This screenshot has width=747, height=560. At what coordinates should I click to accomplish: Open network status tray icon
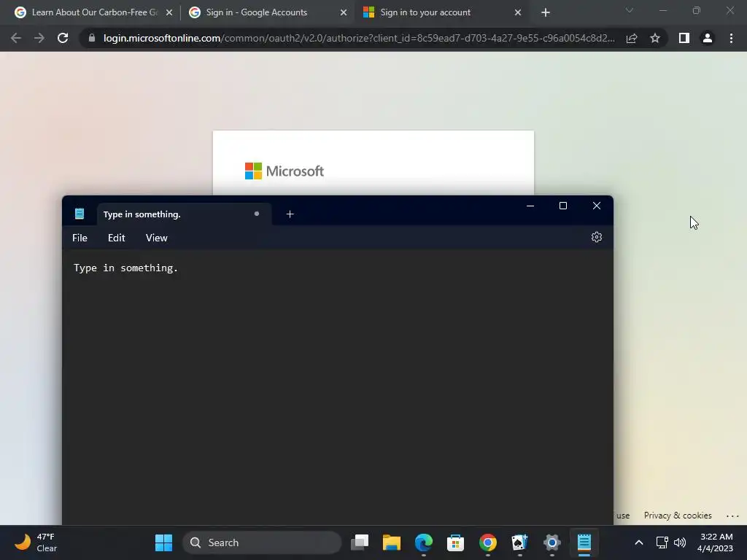click(662, 542)
